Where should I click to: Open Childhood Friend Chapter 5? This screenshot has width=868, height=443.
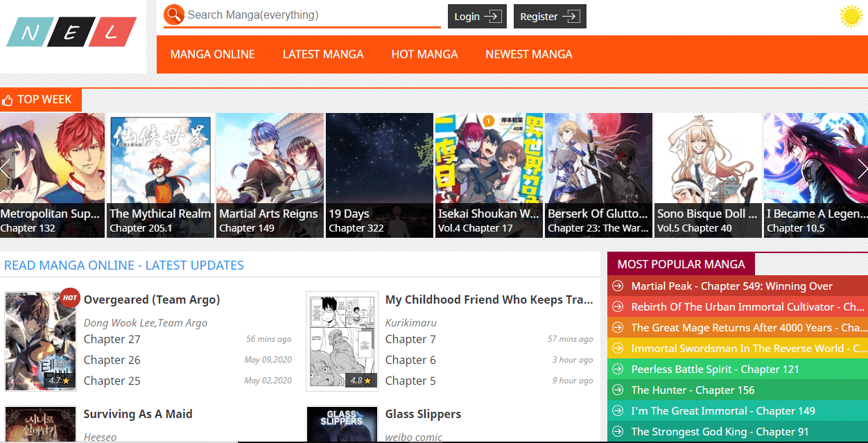click(x=410, y=381)
